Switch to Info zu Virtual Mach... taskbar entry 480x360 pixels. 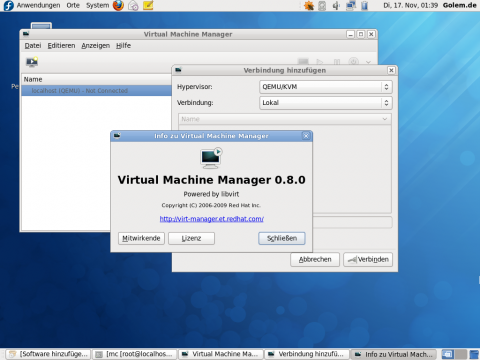(394, 354)
